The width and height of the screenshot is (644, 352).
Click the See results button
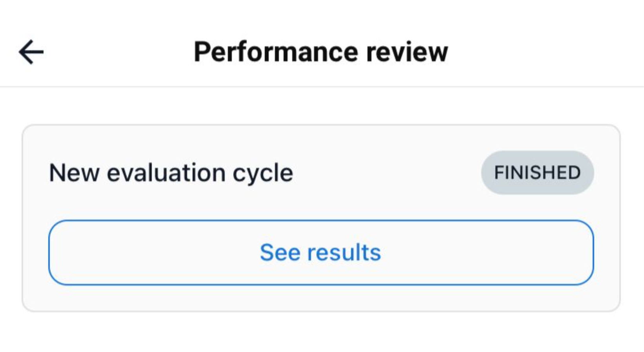click(x=321, y=252)
